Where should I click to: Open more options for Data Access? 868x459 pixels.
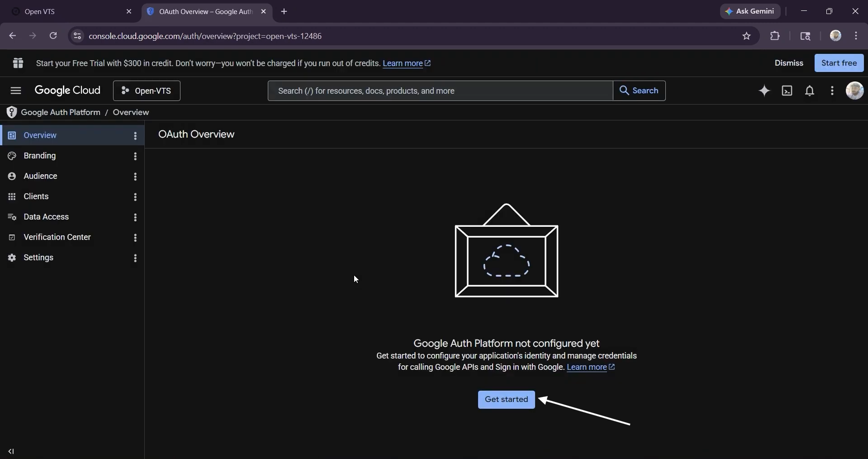pyautogui.click(x=135, y=217)
